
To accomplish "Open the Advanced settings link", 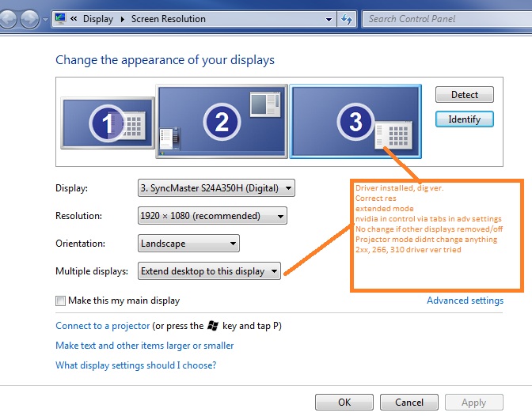I will click(x=465, y=301).
